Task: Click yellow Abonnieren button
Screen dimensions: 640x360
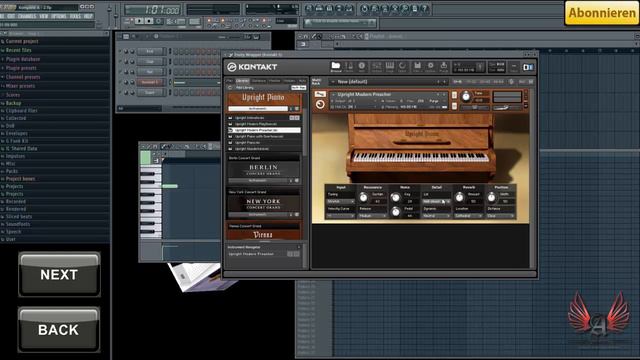Action: [x=602, y=13]
